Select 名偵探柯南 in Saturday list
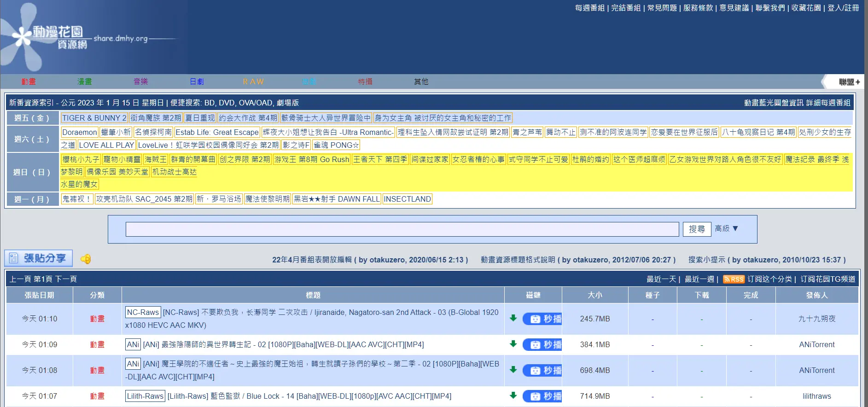 (153, 132)
